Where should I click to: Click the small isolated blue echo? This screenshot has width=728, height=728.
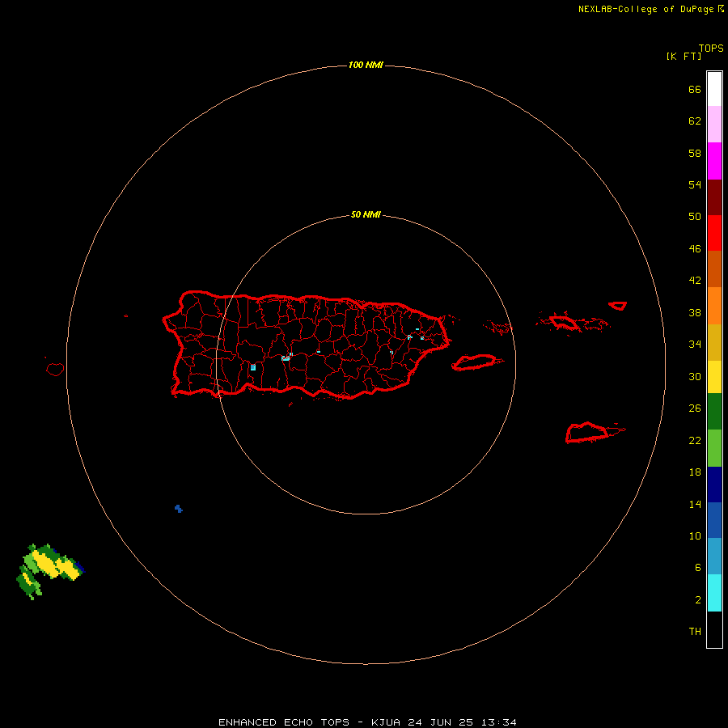point(178,509)
